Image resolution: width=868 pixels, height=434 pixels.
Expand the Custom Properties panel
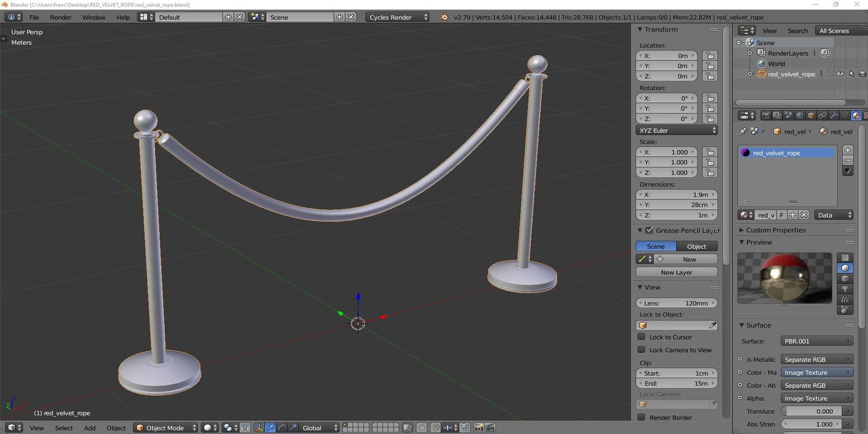(x=741, y=230)
